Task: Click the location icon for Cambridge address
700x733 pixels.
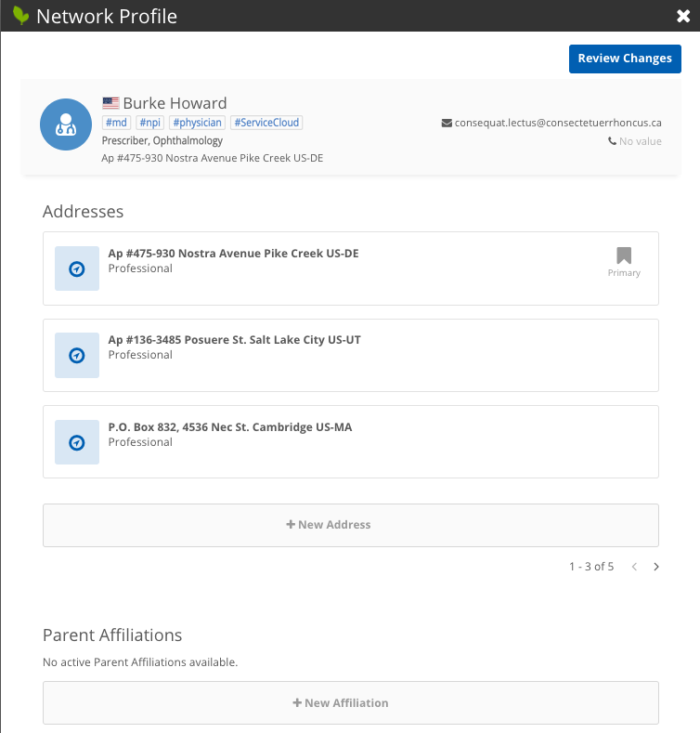Action: point(77,442)
